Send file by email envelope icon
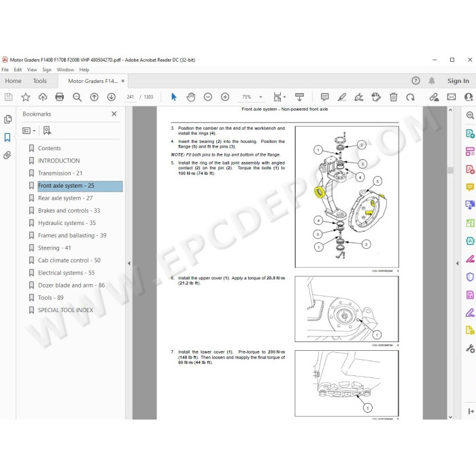The height and width of the screenshot is (476, 476). [x=452, y=97]
